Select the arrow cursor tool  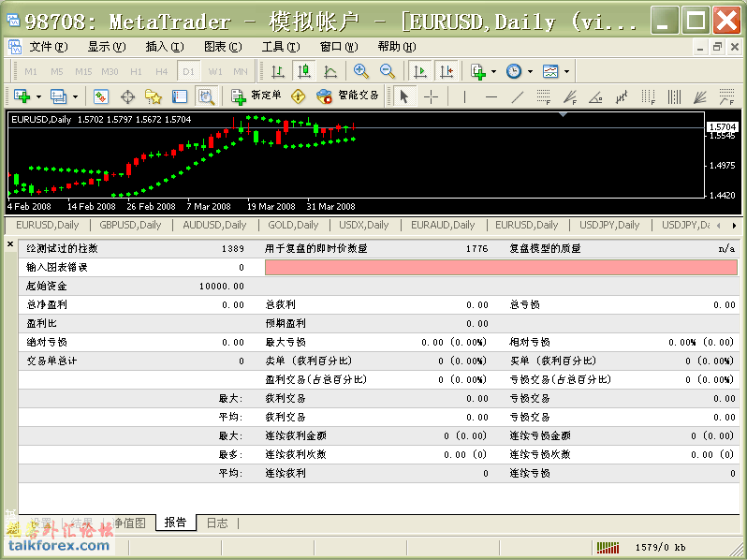coord(404,96)
